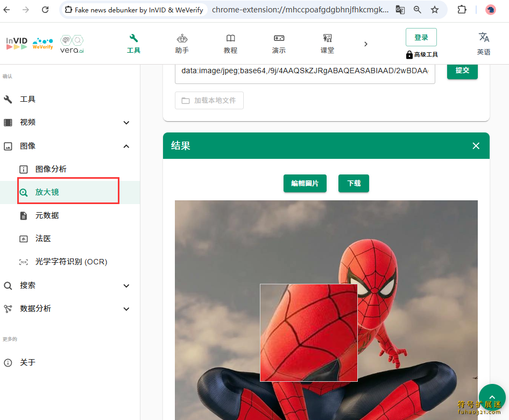
Task: Click the scroll-to-top round arrow button
Action: 492,397
